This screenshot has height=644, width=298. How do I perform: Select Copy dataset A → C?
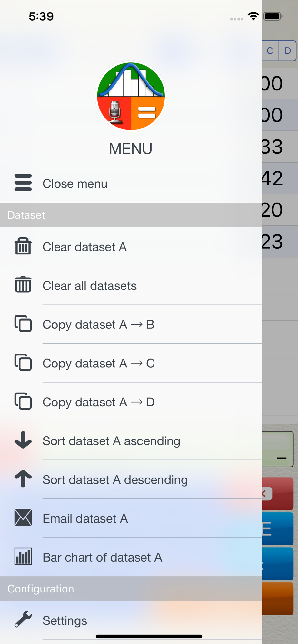coord(99,363)
